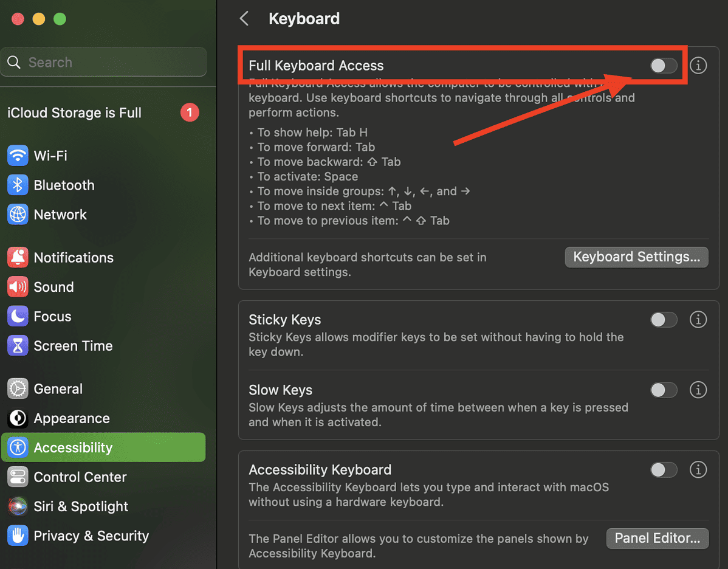Click the Keyboard Settings… button
The image size is (728, 569).
636,257
